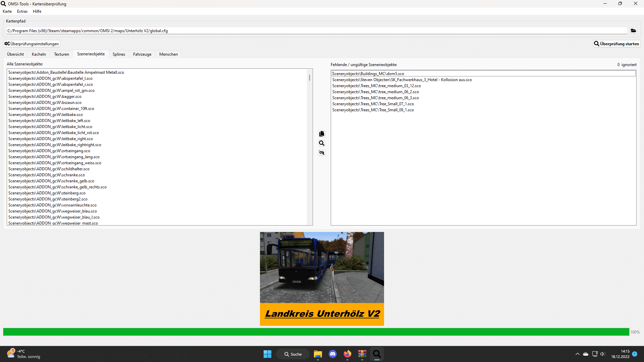Click the magnifier search icon between lists
This screenshot has height=362, width=644.
pyautogui.click(x=322, y=143)
